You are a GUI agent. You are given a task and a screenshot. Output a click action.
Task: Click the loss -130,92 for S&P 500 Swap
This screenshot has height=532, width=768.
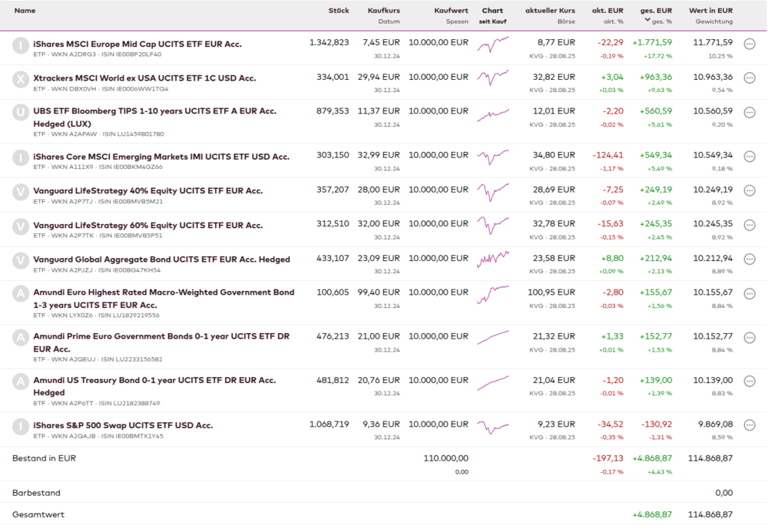[657, 425]
